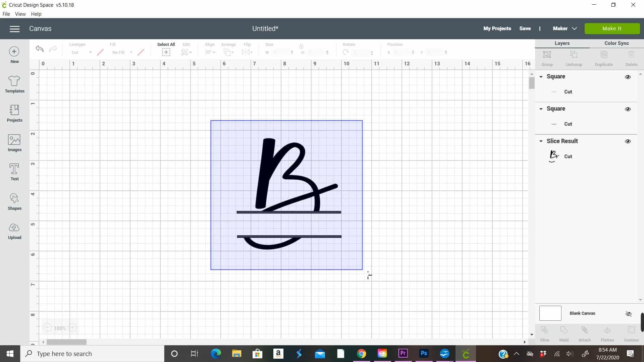Viewport: 644px width, 362px height.
Task: Click the Undo arrow
Action: [40, 49]
